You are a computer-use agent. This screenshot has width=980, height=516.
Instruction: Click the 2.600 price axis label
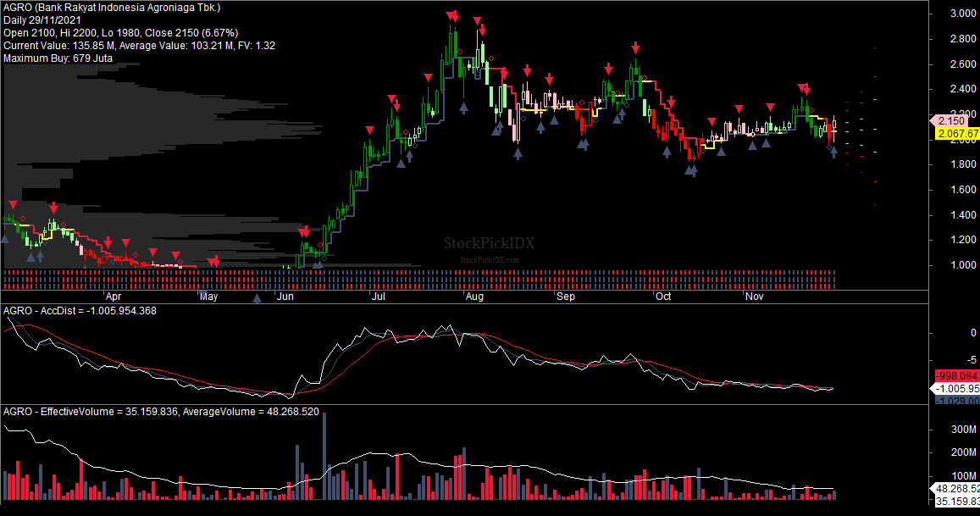[x=963, y=64]
